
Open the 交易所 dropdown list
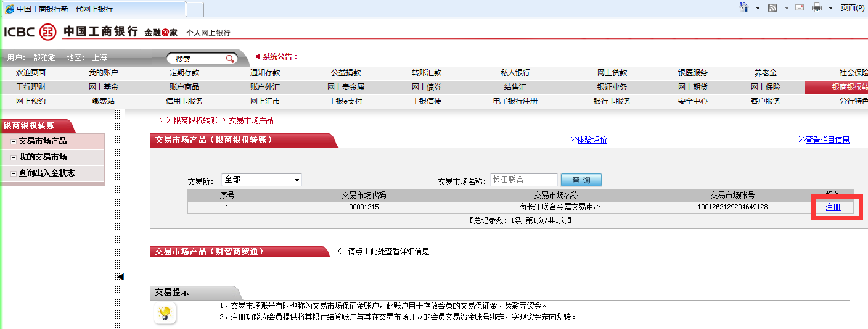click(x=297, y=180)
